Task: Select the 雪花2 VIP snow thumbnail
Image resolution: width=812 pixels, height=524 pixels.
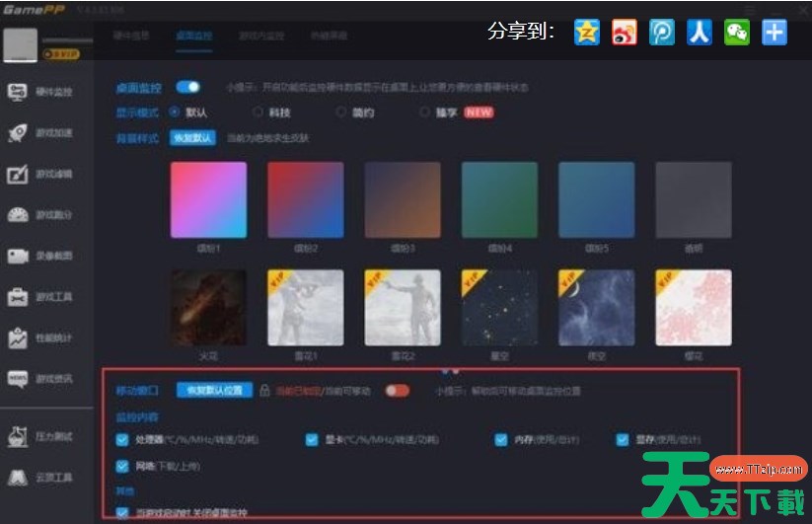Action: coord(403,308)
